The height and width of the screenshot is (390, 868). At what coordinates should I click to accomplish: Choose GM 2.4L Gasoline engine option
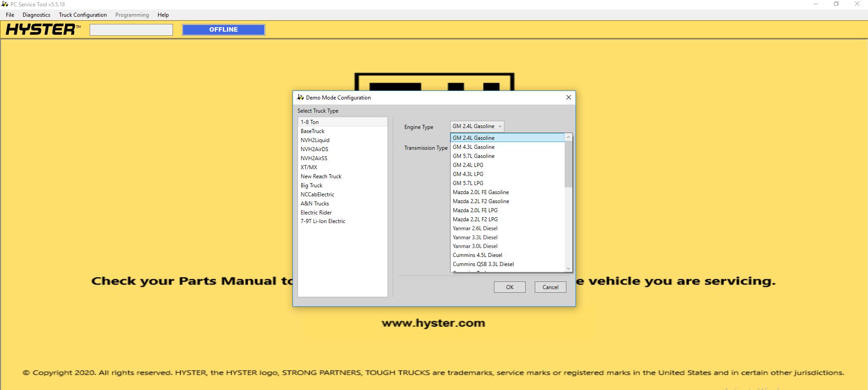[508, 138]
